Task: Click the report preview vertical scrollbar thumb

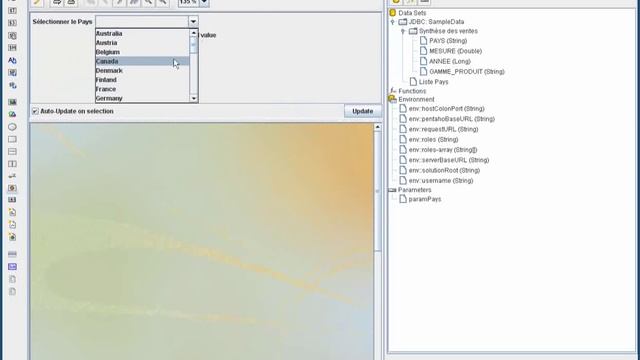Action: (378, 191)
